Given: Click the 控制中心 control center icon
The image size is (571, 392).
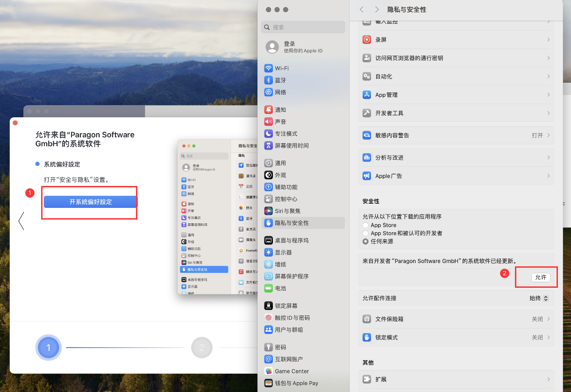Looking at the screenshot, I should (268, 199).
